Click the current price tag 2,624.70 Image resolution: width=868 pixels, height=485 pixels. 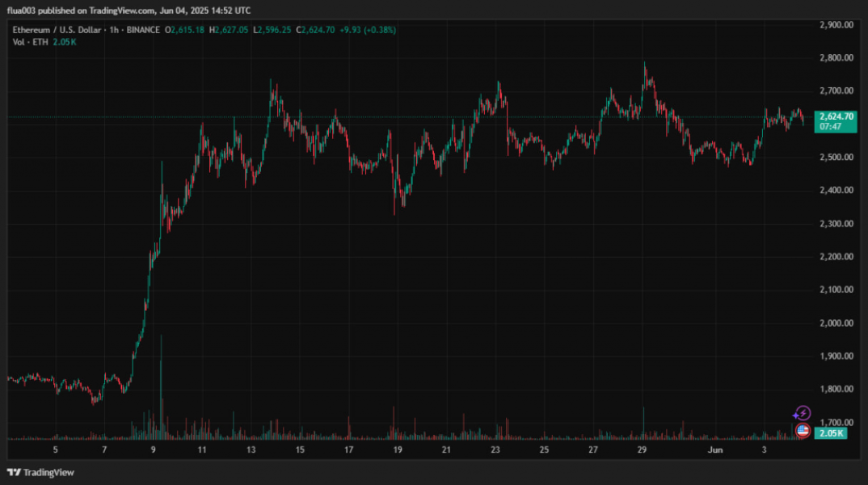(x=834, y=116)
